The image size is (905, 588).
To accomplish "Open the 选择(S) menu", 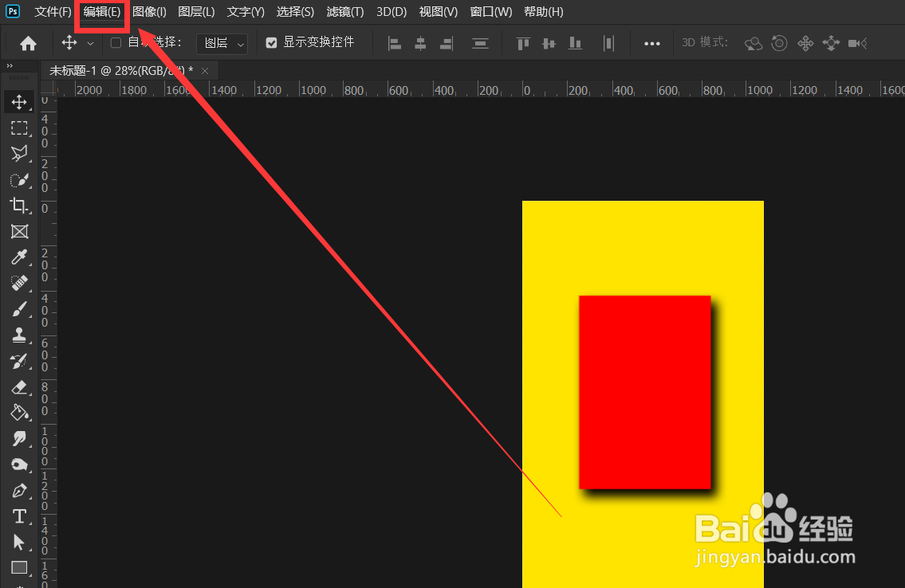I will [295, 11].
